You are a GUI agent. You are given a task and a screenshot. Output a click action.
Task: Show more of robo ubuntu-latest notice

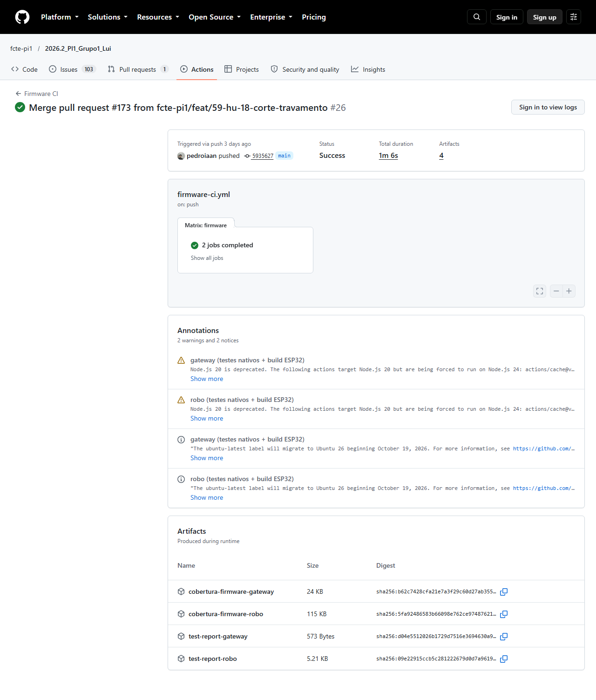pyautogui.click(x=207, y=498)
